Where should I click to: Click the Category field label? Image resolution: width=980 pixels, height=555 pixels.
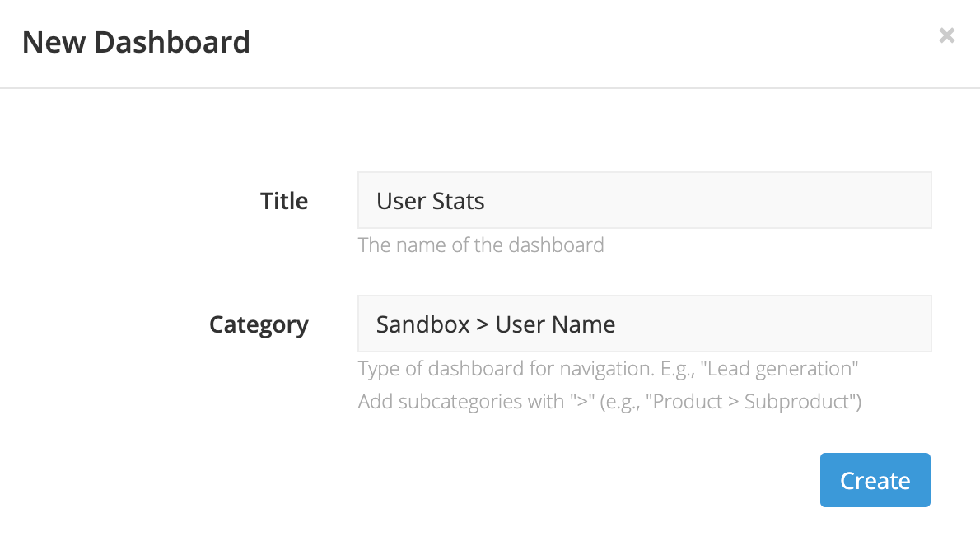click(259, 325)
